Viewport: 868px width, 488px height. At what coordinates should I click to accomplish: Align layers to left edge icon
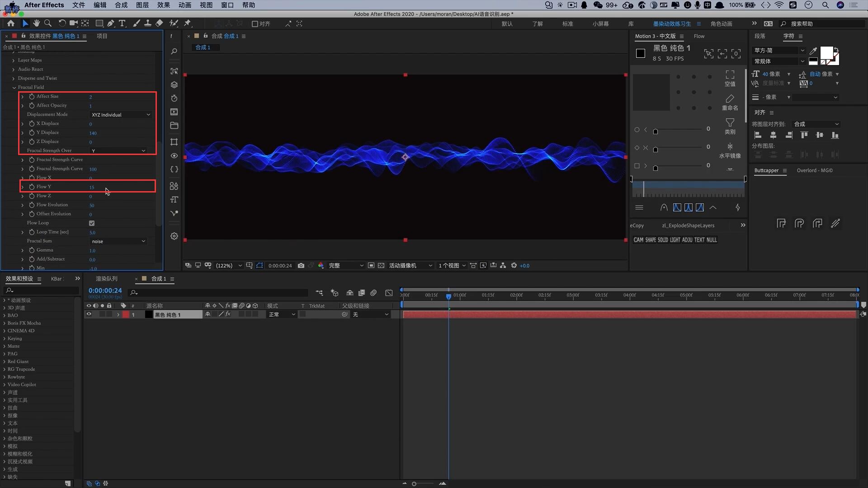coord(758,135)
